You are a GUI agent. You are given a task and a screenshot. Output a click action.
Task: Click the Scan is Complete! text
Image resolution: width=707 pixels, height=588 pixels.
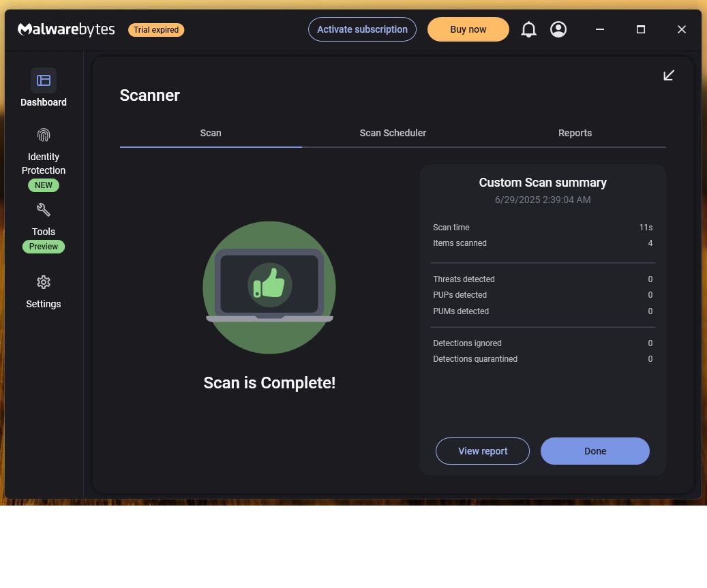[x=269, y=383]
